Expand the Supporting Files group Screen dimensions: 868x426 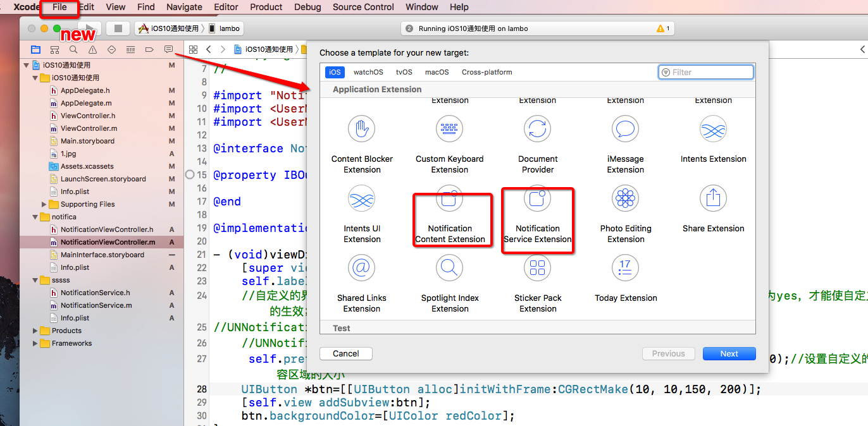(44, 204)
